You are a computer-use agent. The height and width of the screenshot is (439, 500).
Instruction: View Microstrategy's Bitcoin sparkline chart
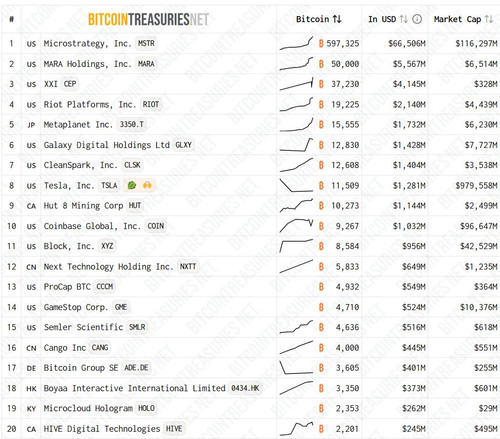[296, 43]
